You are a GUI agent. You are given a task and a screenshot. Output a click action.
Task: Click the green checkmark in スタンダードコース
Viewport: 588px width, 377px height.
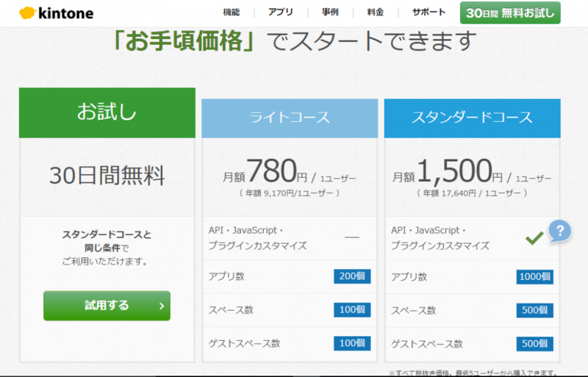tap(534, 238)
